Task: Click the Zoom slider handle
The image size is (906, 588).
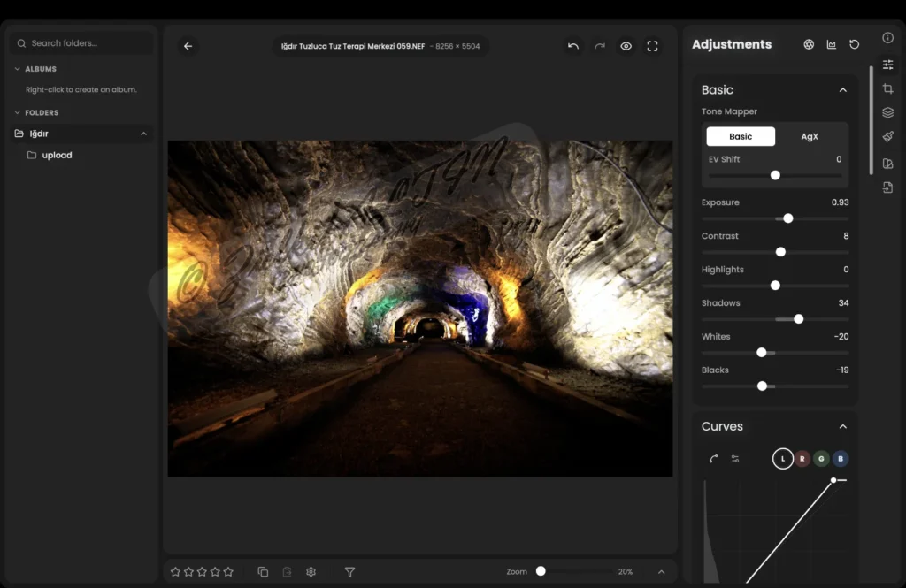Action: 541,570
